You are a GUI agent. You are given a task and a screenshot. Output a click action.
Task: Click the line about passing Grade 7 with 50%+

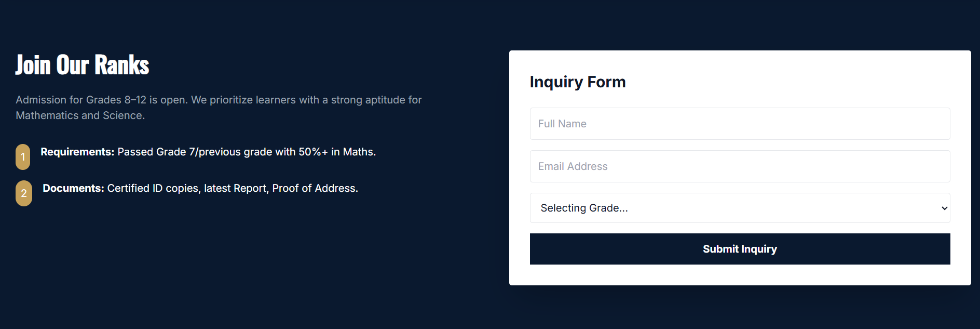(x=246, y=152)
